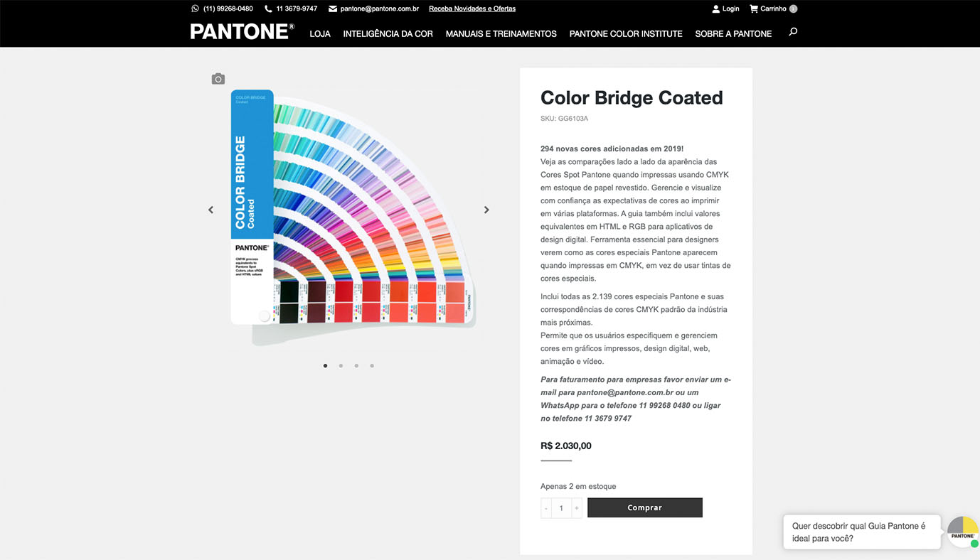This screenshot has width=980, height=560.
Task: Click '294 novas cores adicionadas em 2019!' text
Action: [612, 149]
